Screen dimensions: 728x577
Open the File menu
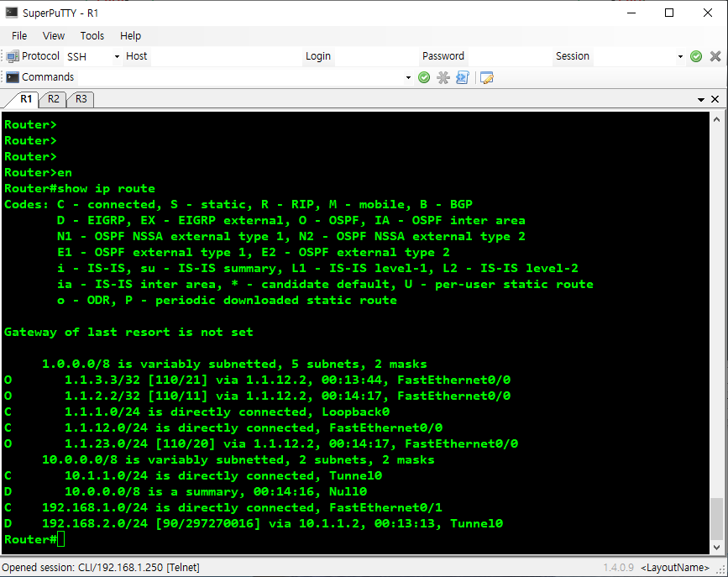(19, 36)
